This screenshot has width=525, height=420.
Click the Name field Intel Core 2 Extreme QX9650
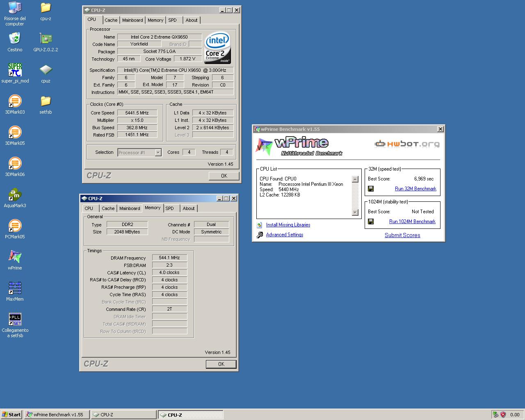pyautogui.click(x=160, y=37)
